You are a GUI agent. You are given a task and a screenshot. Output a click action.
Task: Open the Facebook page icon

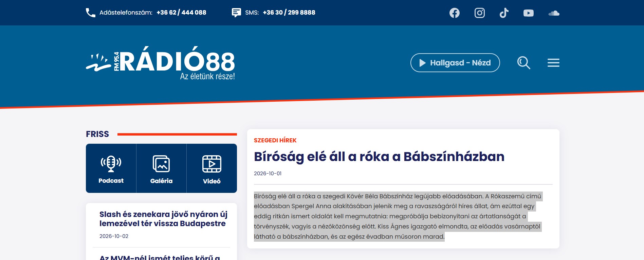[x=455, y=13]
